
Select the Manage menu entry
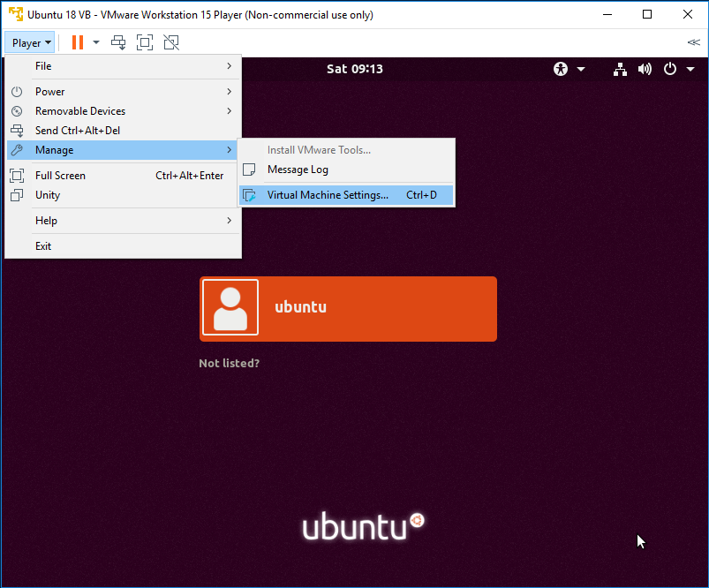pyautogui.click(x=123, y=150)
